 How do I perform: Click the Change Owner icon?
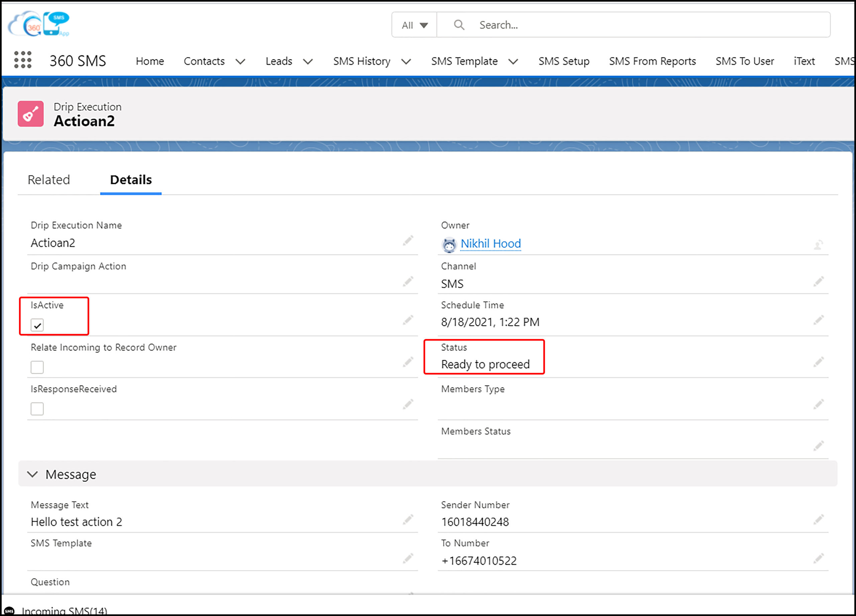tap(818, 245)
